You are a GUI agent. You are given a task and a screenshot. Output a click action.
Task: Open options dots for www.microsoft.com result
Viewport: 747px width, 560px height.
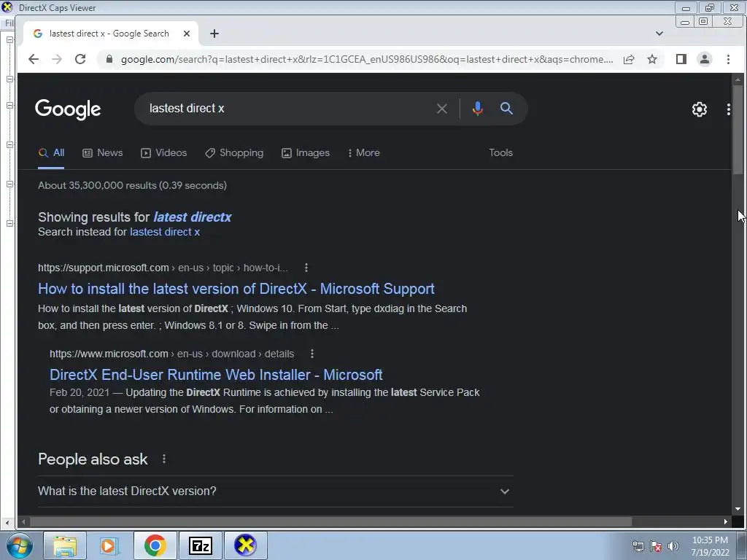point(312,354)
